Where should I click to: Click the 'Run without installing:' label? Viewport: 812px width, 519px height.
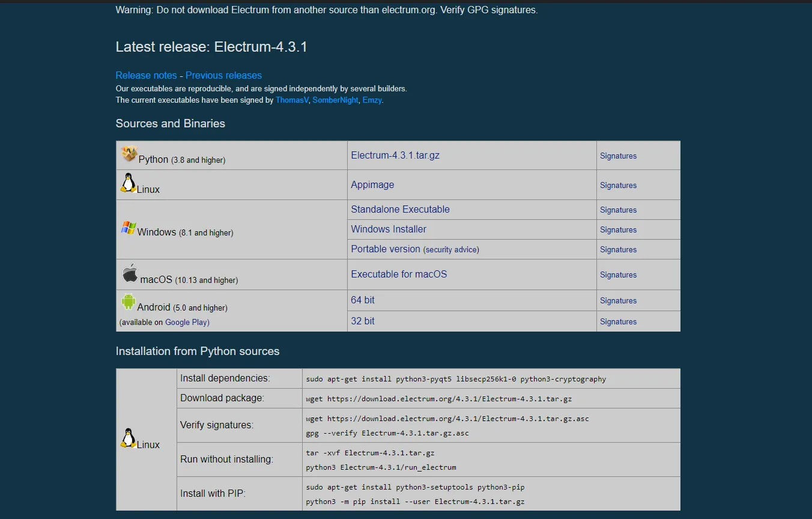click(x=226, y=460)
